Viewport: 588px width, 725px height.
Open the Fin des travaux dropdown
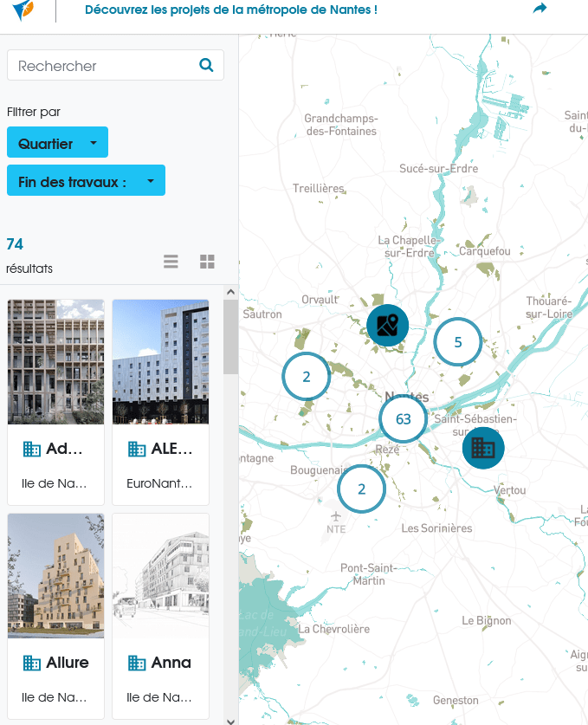[86, 180]
